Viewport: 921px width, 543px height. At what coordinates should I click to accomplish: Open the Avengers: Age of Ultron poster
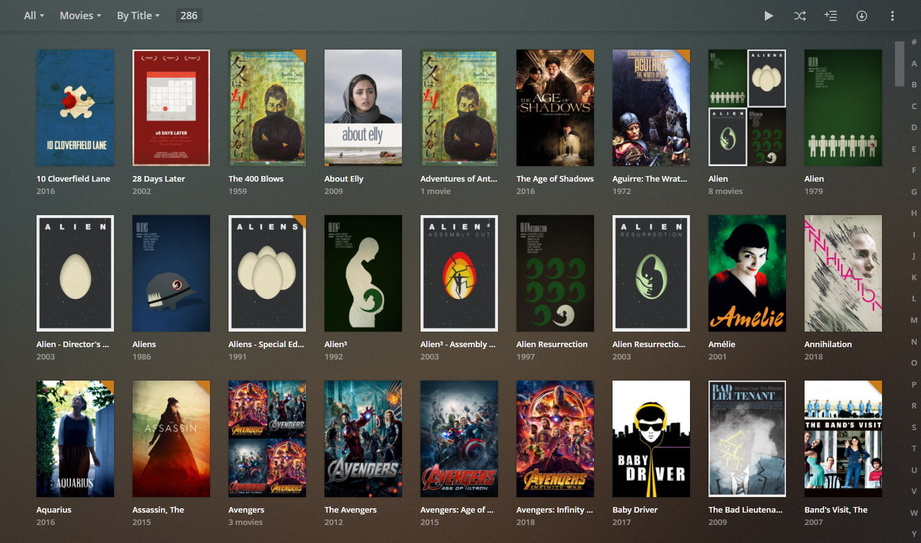click(x=459, y=438)
